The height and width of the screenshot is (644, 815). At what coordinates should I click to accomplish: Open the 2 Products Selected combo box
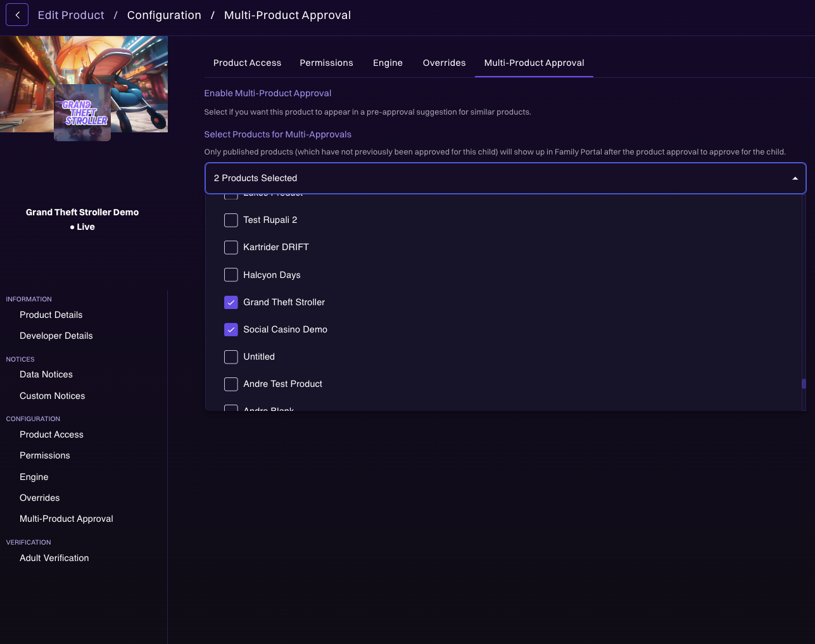(494, 179)
